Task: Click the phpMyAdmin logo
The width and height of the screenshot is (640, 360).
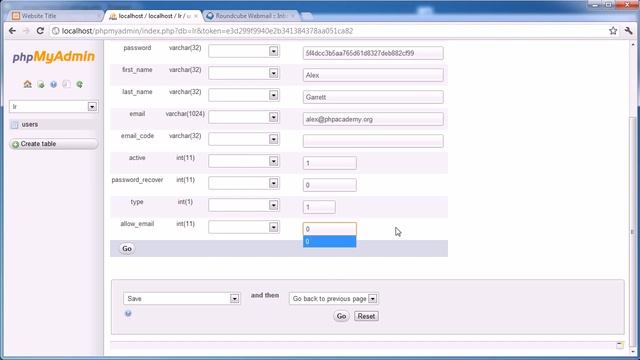Action: click(53, 57)
